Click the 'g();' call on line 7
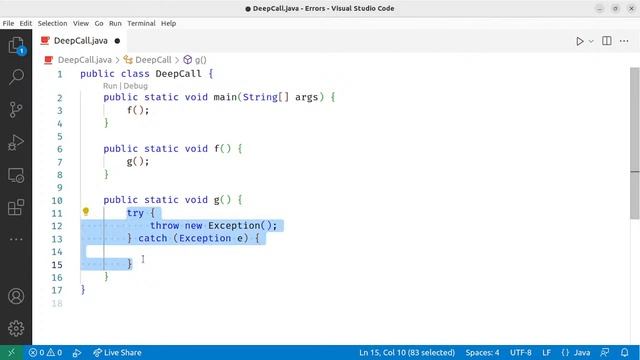The image size is (640, 360). (x=138, y=162)
